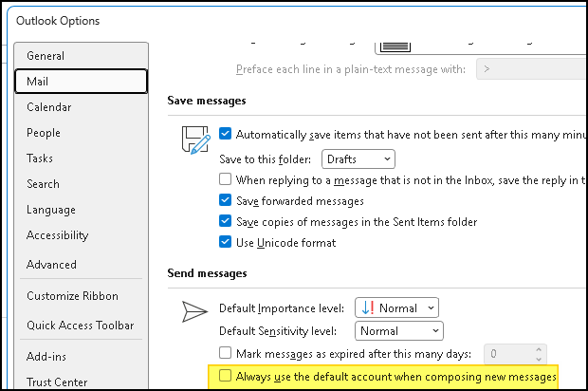Open Customize Ribbon settings
Viewport: 588px width, 391px height.
click(x=81, y=296)
